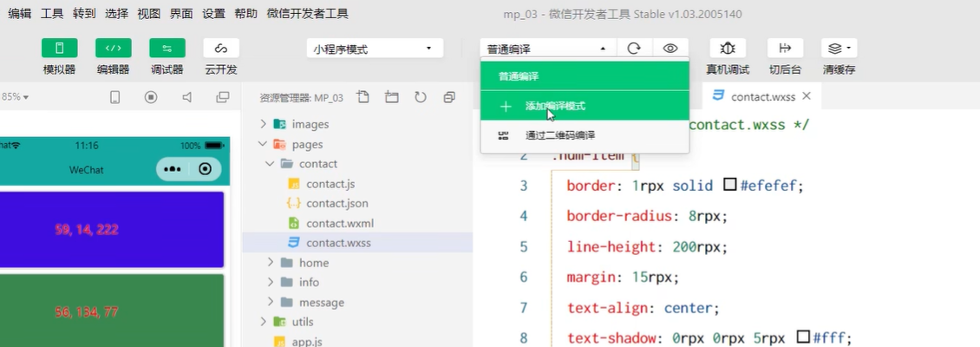Open the 微信开发者工具 menu

308,13
